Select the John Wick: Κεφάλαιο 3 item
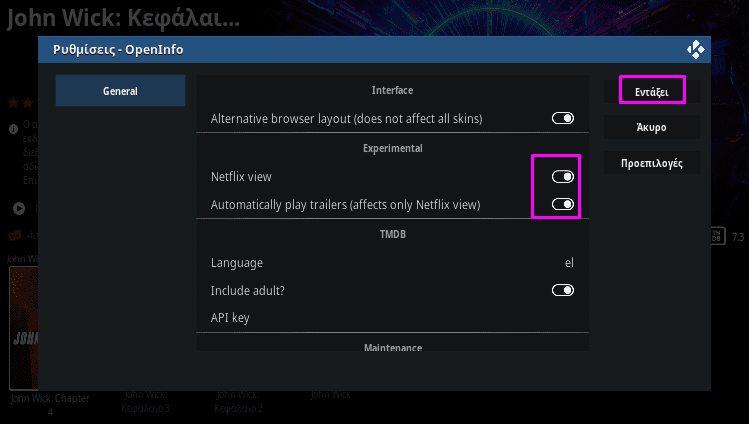The width and height of the screenshot is (749, 424). pos(146,401)
